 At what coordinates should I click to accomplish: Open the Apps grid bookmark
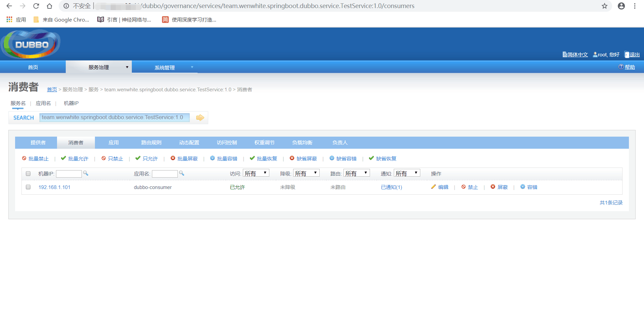[16, 20]
